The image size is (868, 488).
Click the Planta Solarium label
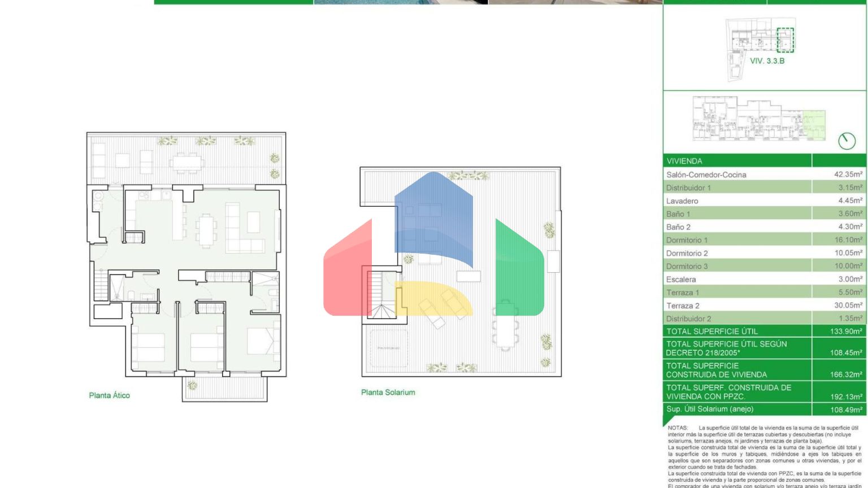[x=388, y=393]
